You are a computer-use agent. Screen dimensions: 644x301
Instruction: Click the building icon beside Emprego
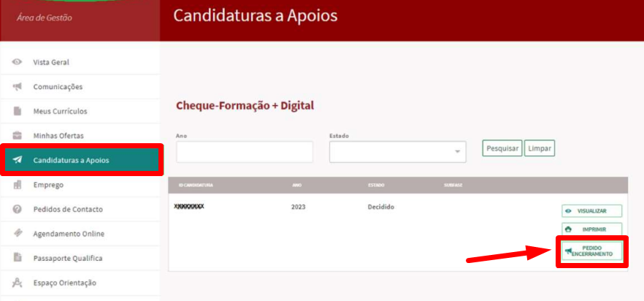(x=18, y=185)
